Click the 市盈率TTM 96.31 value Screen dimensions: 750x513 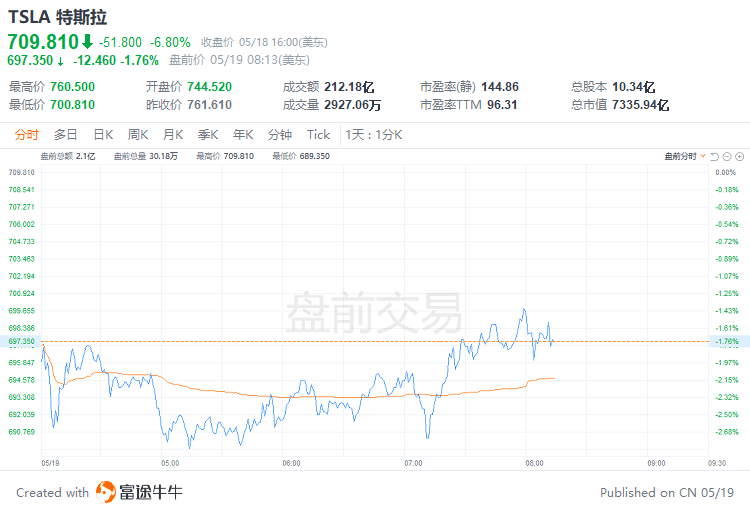pyautogui.click(x=502, y=105)
